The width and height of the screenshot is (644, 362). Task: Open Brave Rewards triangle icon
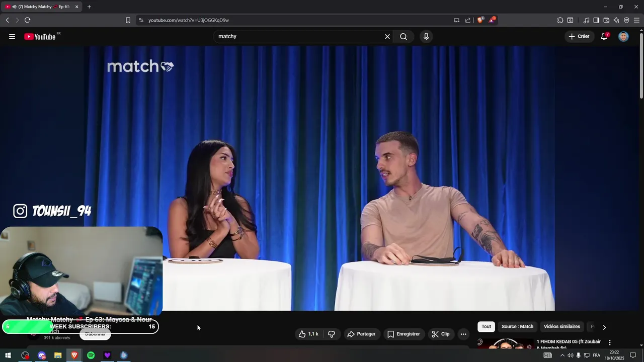(492, 20)
